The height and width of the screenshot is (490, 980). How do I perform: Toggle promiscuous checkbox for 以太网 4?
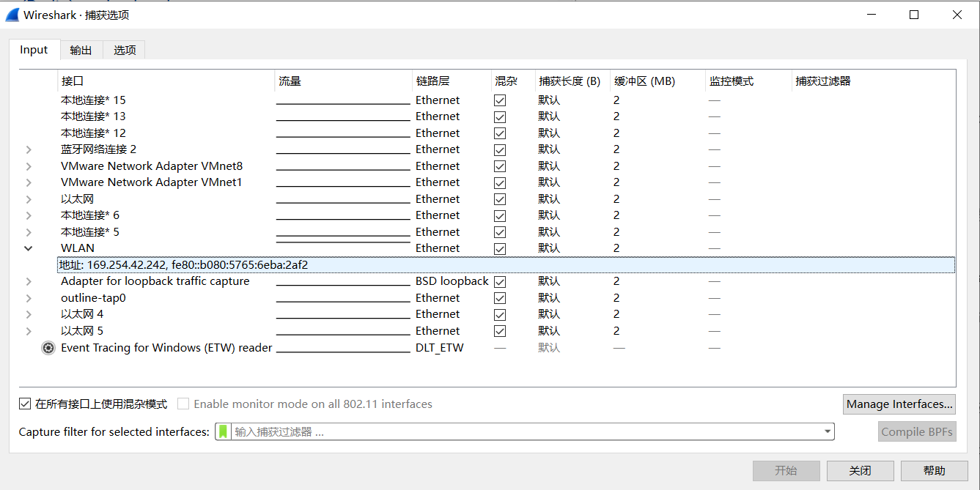(500, 314)
